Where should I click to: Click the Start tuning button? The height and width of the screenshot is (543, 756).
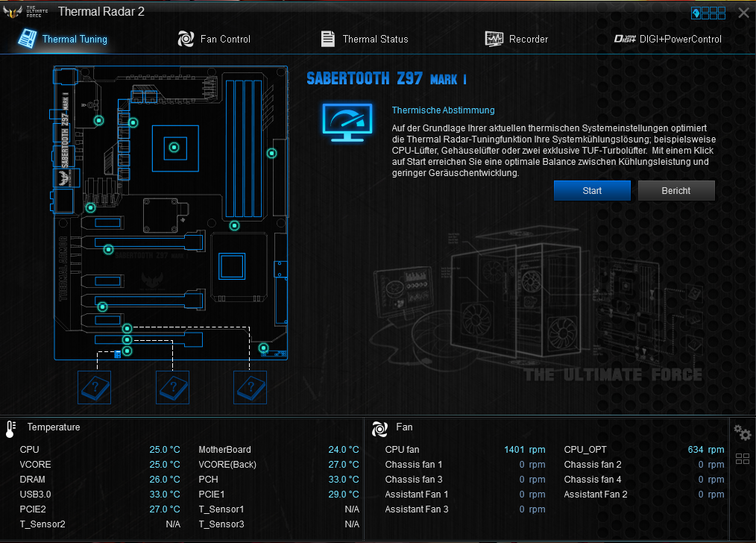(592, 190)
